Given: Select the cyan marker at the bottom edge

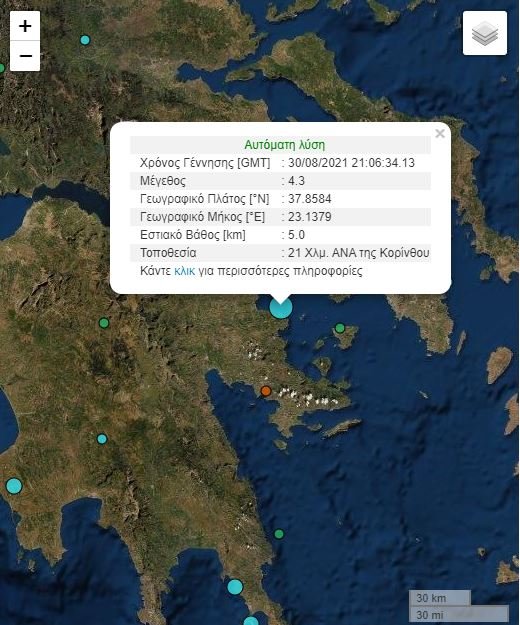Looking at the screenshot, I should 251,621.
